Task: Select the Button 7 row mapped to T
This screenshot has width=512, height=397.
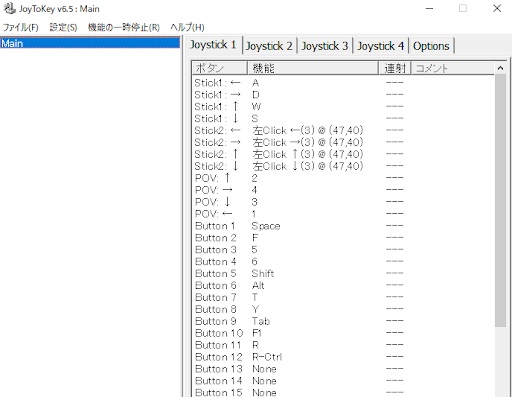Action: pos(343,297)
